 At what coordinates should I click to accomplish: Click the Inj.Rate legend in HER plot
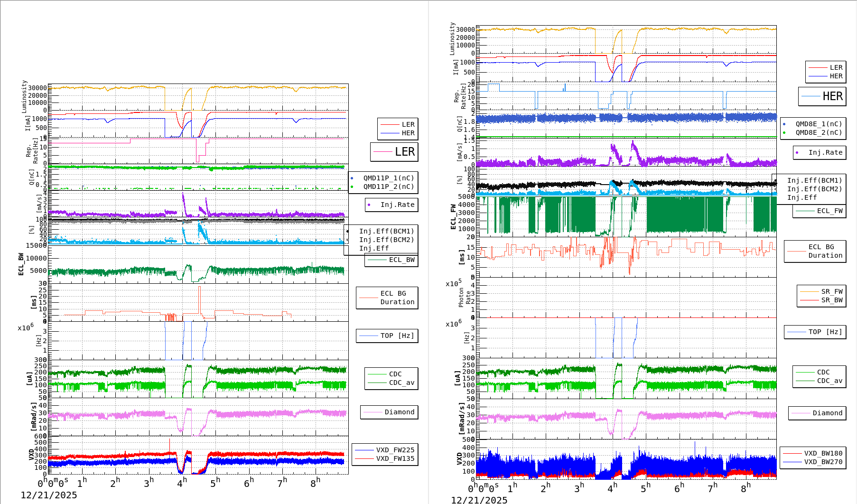click(x=820, y=153)
